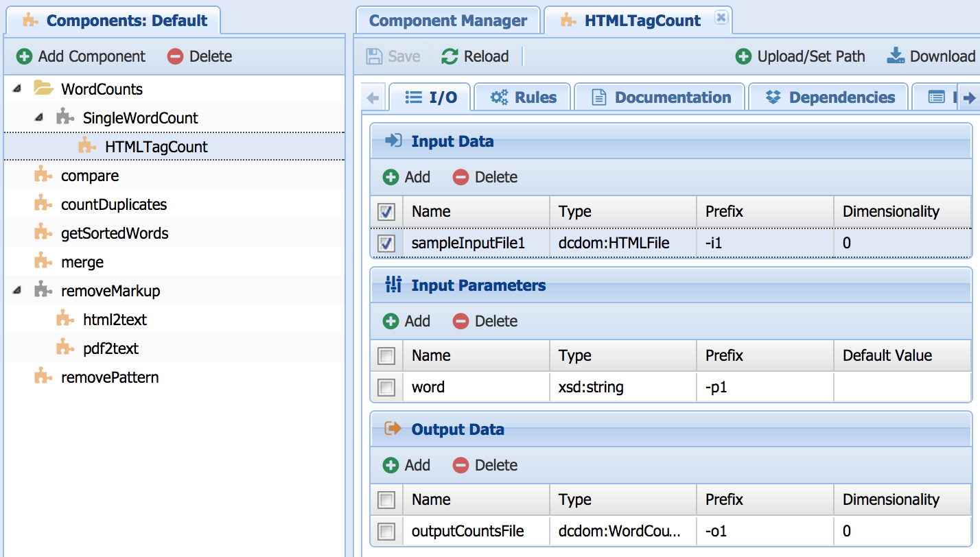Select the html2text component in tree
Image resolution: width=980 pixels, height=557 pixels.
click(115, 320)
